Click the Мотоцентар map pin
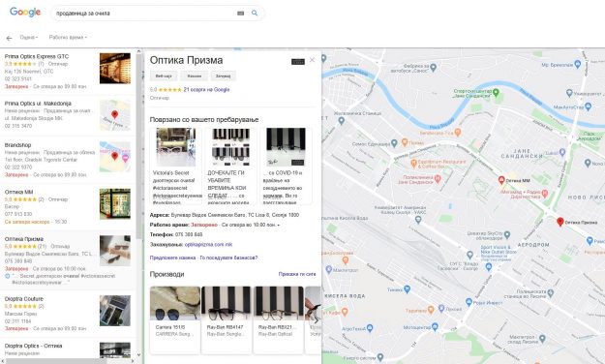The height and width of the screenshot is (364, 605). pos(435,327)
